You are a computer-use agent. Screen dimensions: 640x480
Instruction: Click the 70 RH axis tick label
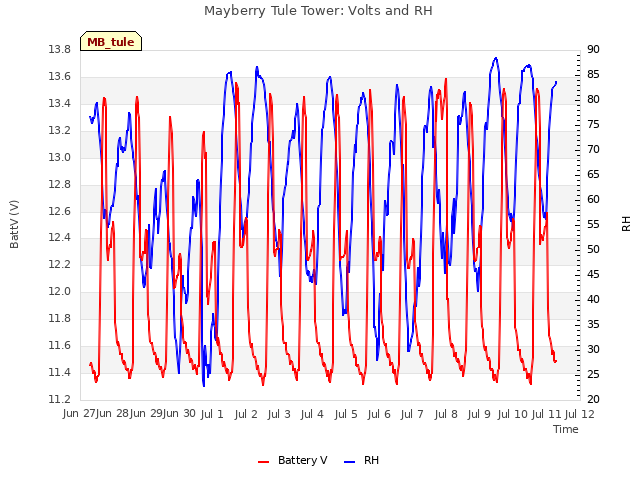(593, 149)
